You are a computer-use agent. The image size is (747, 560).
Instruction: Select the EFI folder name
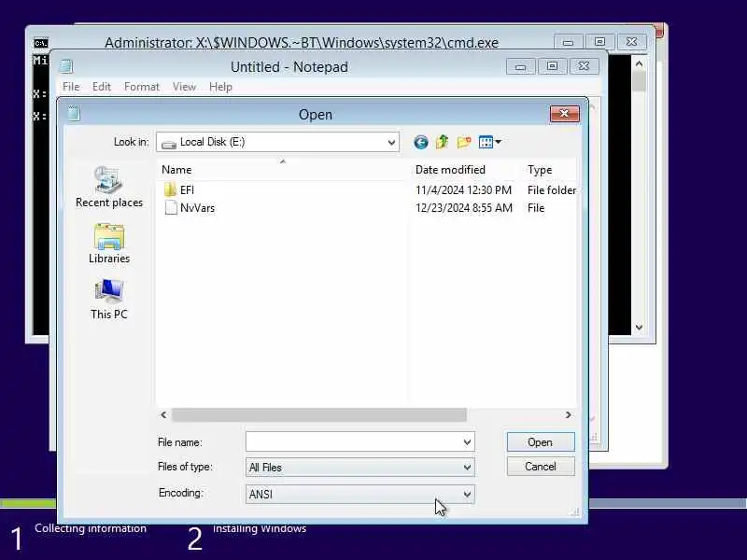(x=187, y=190)
